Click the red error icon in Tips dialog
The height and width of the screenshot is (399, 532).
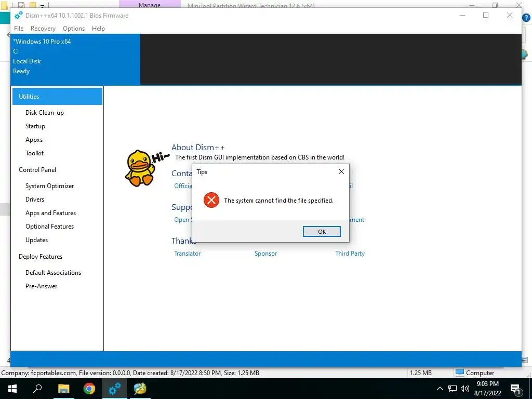click(211, 200)
